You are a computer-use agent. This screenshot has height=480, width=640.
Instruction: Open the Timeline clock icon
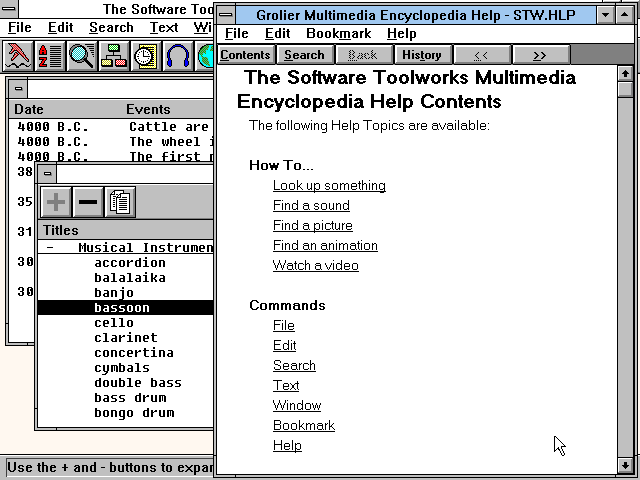(145, 56)
